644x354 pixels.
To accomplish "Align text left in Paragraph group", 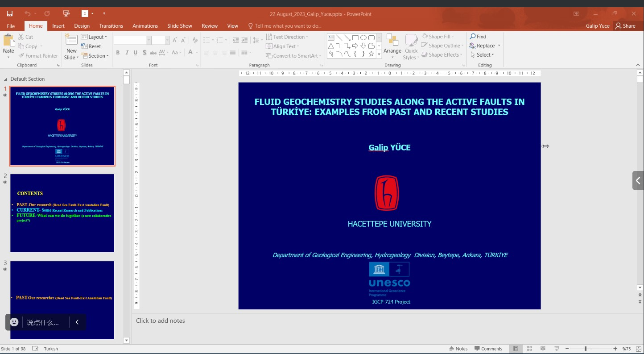I will click(x=206, y=53).
